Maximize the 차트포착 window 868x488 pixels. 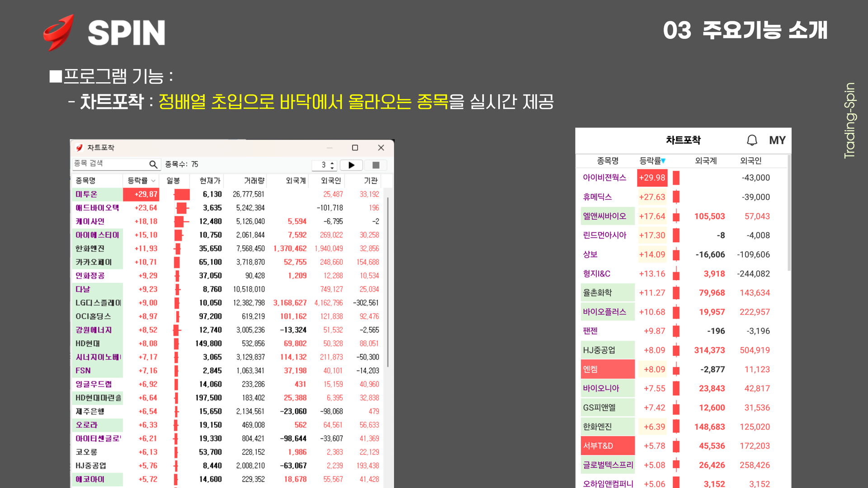pos(355,148)
